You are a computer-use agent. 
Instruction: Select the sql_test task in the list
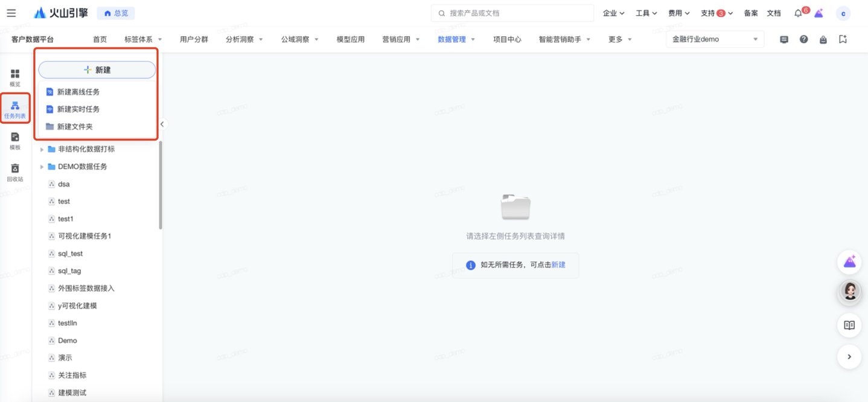(70, 254)
